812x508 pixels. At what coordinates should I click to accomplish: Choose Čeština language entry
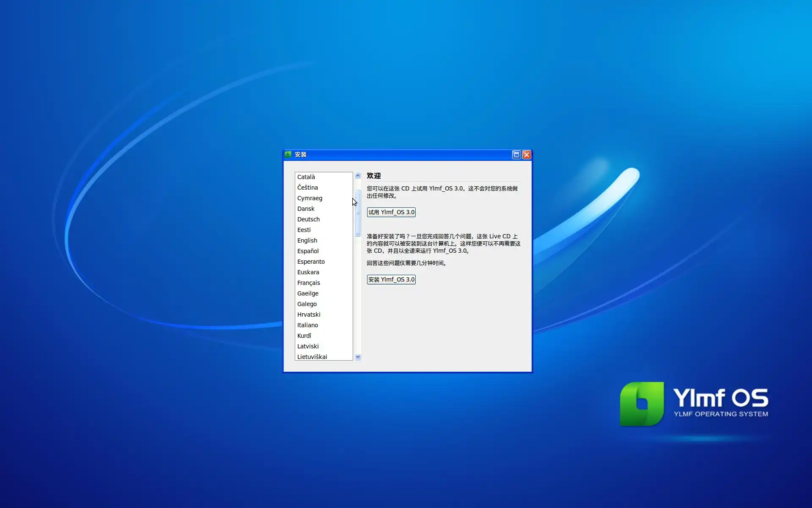click(307, 188)
